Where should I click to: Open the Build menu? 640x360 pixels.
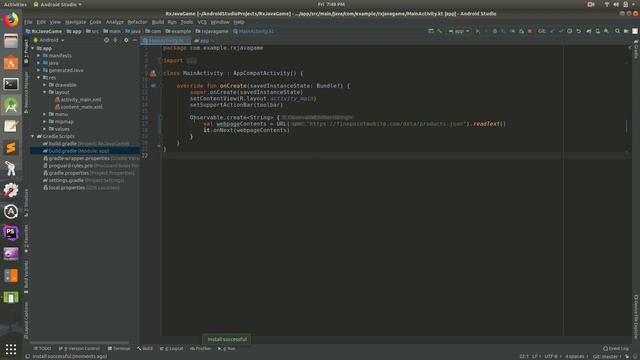click(x=158, y=22)
